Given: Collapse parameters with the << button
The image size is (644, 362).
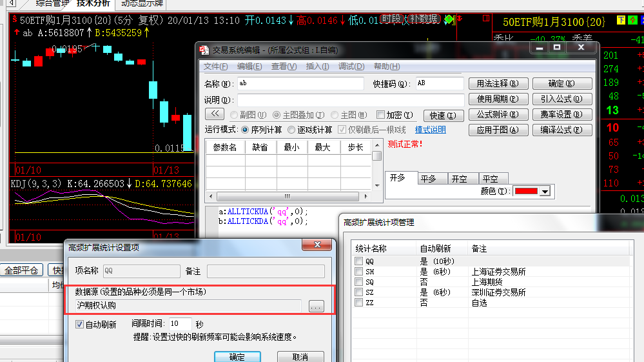Looking at the screenshot, I should click(x=214, y=114).
